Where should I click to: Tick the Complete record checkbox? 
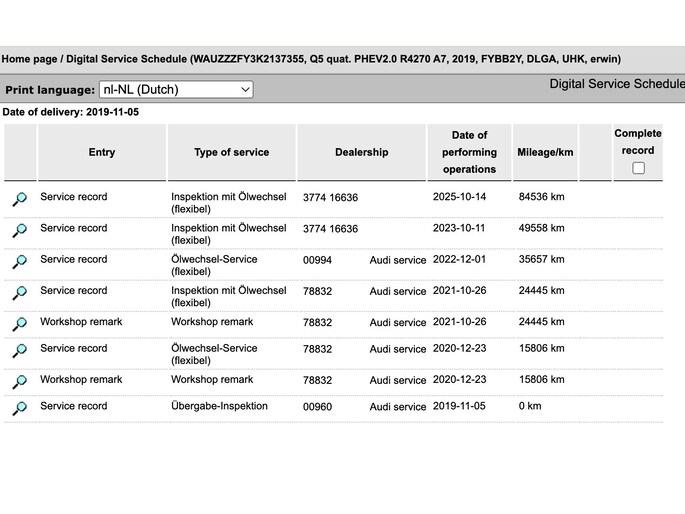click(x=638, y=168)
